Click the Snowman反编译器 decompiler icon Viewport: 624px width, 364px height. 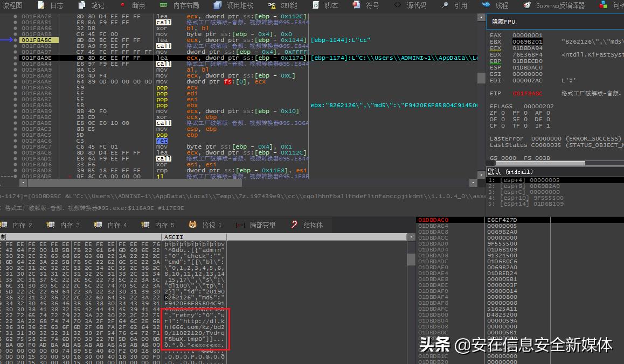pyautogui.click(x=526, y=5)
